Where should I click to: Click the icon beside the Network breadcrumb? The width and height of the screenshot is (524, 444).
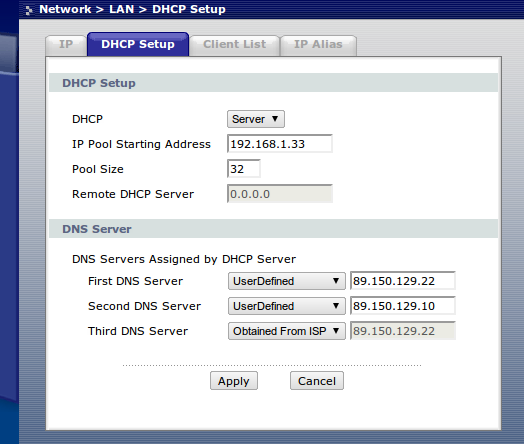[29, 10]
